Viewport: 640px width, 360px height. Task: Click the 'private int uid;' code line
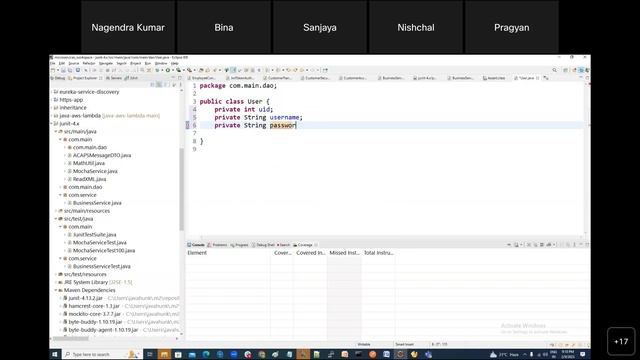[x=244, y=109]
